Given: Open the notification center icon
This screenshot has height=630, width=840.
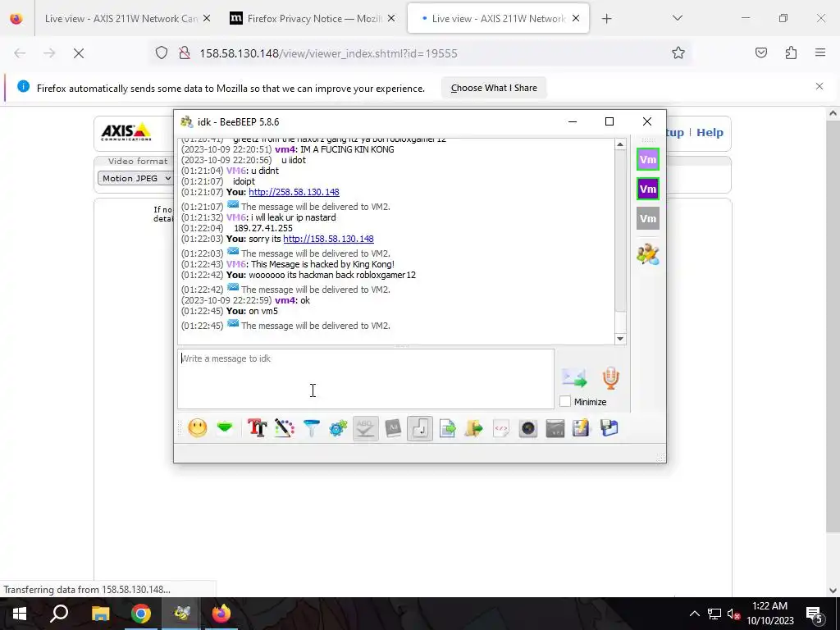Looking at the screenshot, I should (x=815, y=614).
